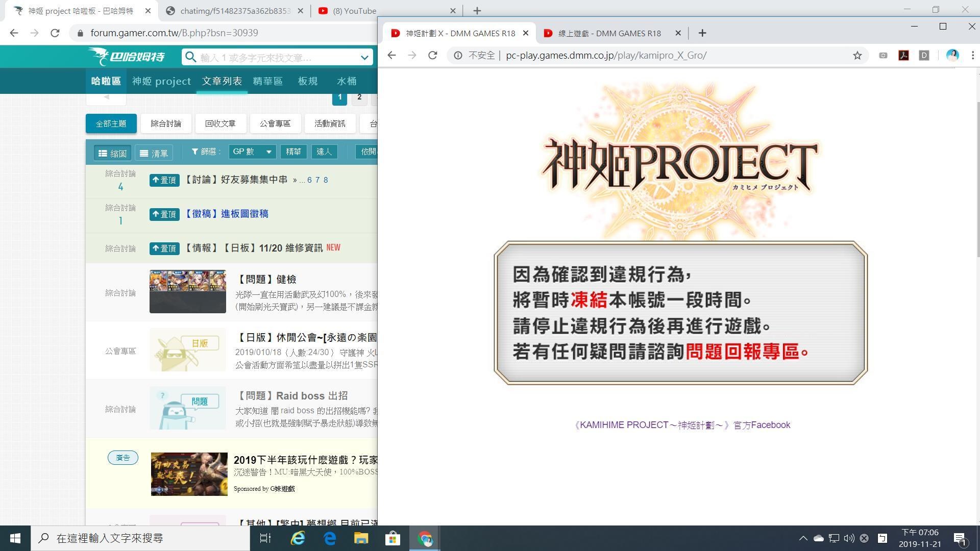Select the 全部主題 category button
980x551 pixels.
[x=111, y=123]
